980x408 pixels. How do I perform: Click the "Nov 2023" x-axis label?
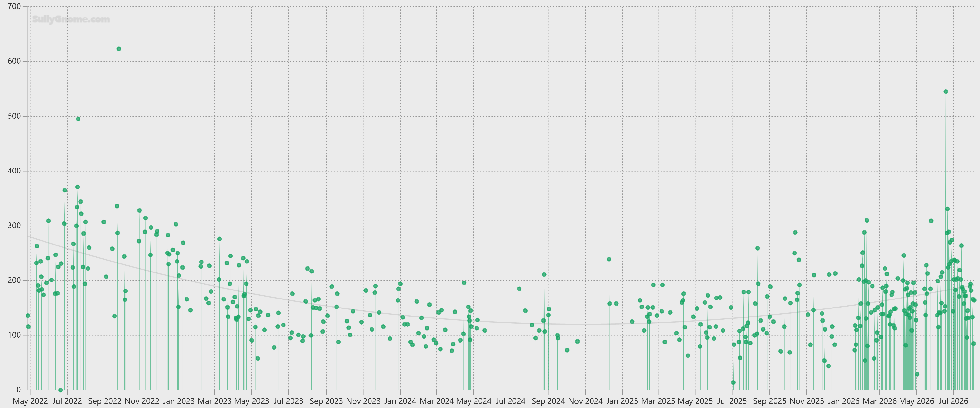tap(363, 401)
